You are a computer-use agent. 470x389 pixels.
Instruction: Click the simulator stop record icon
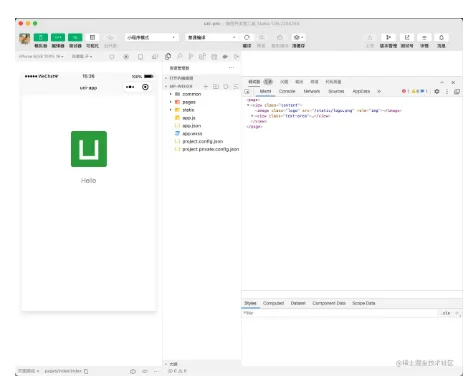[126, 57]
